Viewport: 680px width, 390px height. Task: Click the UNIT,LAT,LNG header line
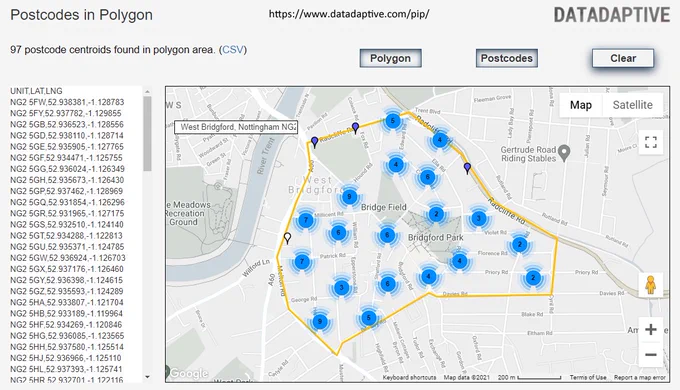tap(36, 91)
